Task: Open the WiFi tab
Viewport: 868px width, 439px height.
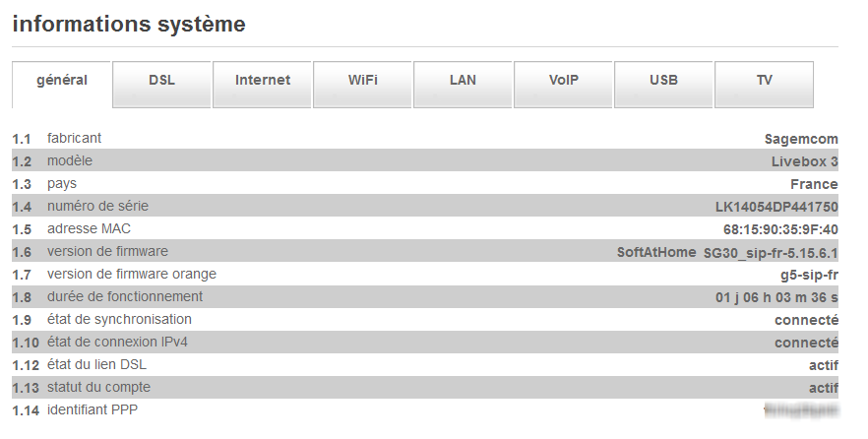Action: coord(363,81)
